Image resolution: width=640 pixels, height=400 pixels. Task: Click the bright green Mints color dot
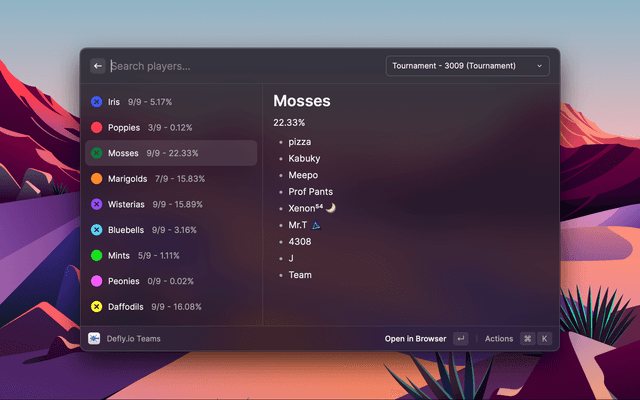click(x=96, y=256)
